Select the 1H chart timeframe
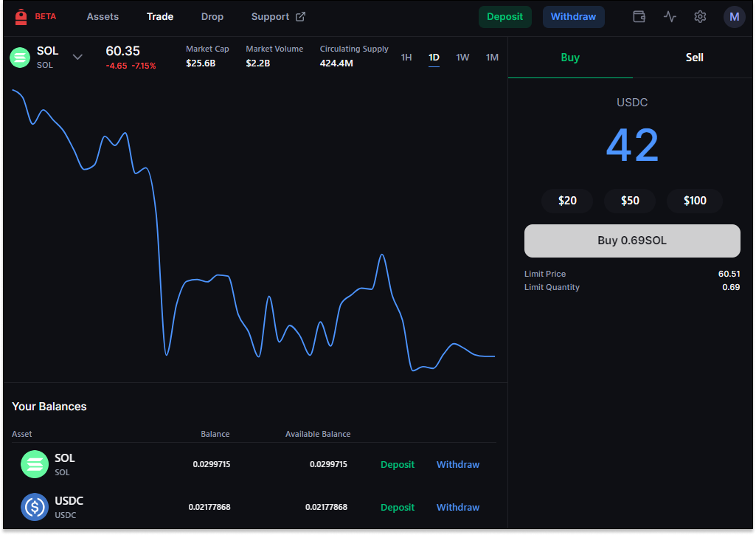The width and height of the screenshot is (756, 535). 406,58
